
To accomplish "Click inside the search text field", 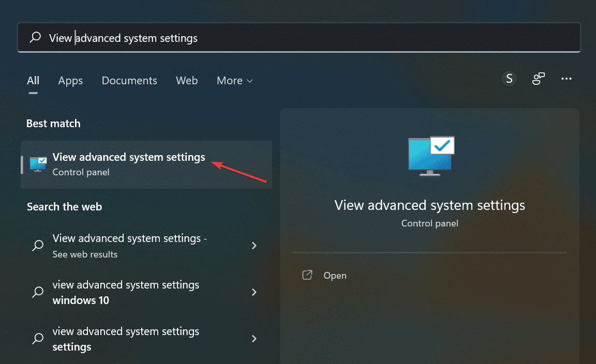I will point(299,37).
